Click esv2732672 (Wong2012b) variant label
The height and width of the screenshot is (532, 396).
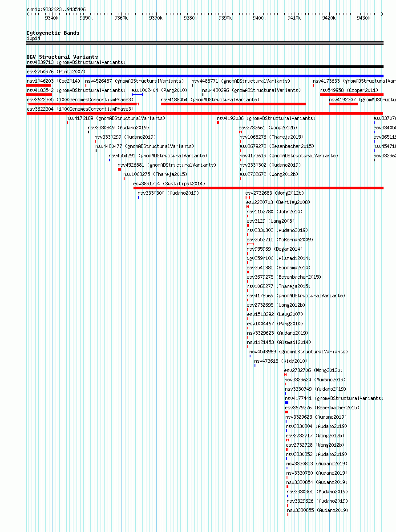click(269, 174)
